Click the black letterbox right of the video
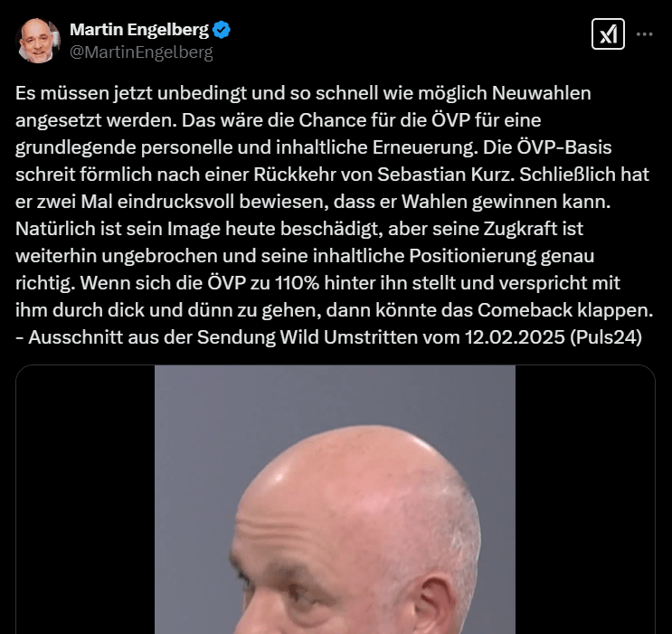Image resolution: width=672 pixels, height=634 pixels. click(585, 499)
